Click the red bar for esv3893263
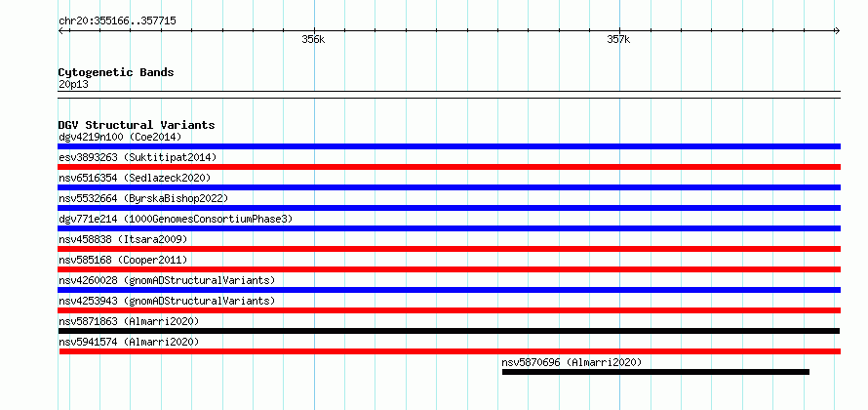 (x=449, y=167)
